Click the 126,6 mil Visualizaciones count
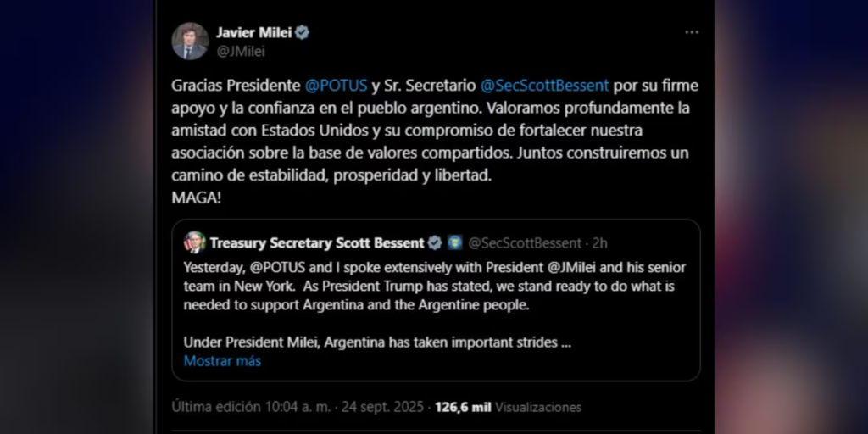 tap(508, 407)
